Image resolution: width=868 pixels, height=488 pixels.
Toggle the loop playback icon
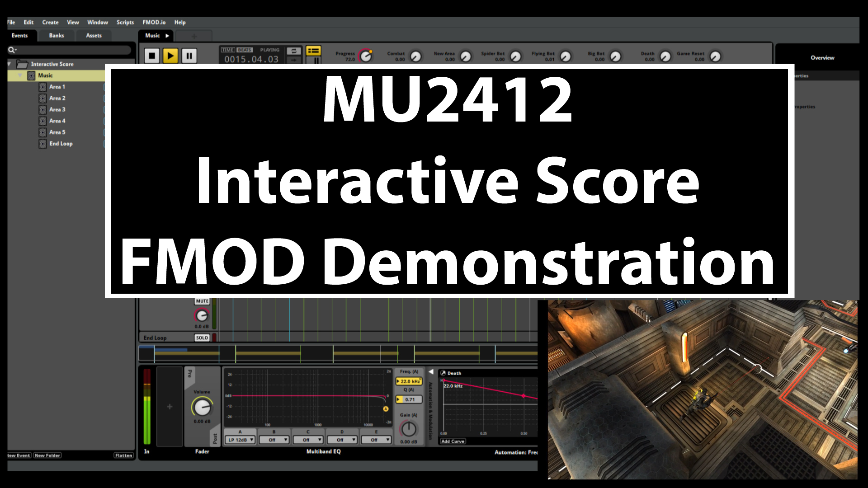[x=294, y=51]
